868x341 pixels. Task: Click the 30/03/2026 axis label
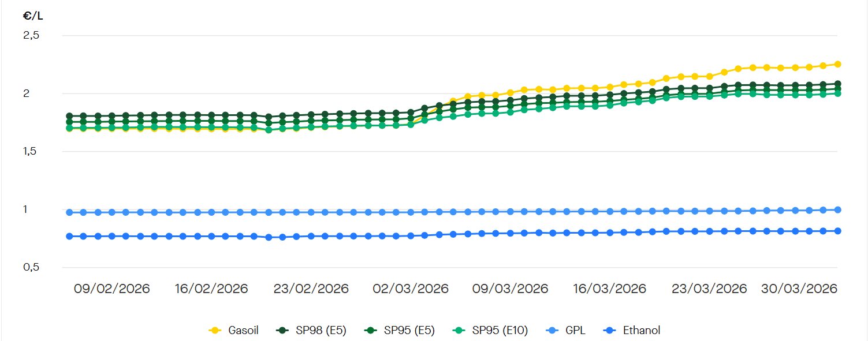[x=799, y=288]
